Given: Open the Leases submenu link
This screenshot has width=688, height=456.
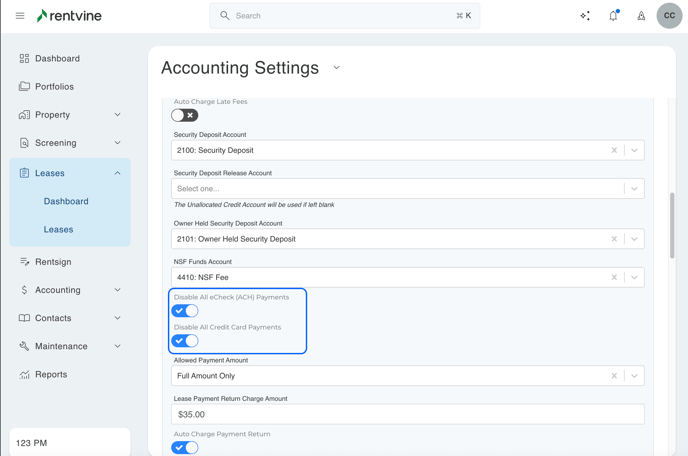Looking at the screenshot, I should [58, 230].
